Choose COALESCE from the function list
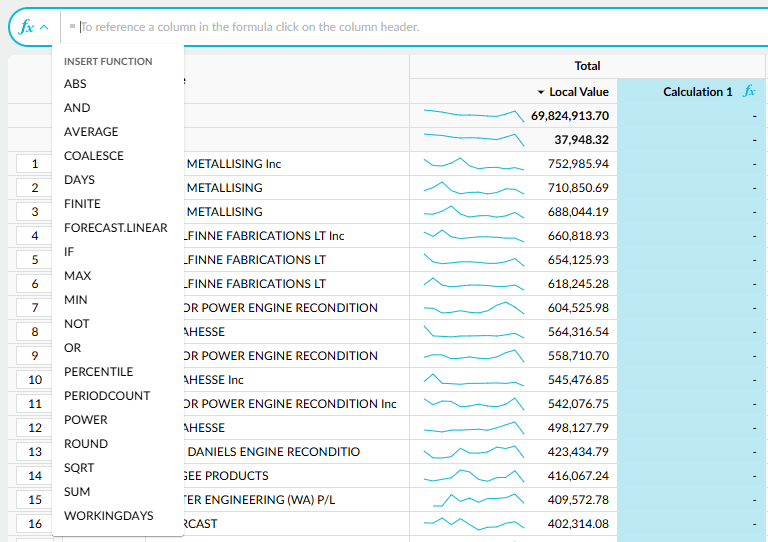768x542 pixels. (94, 156)
